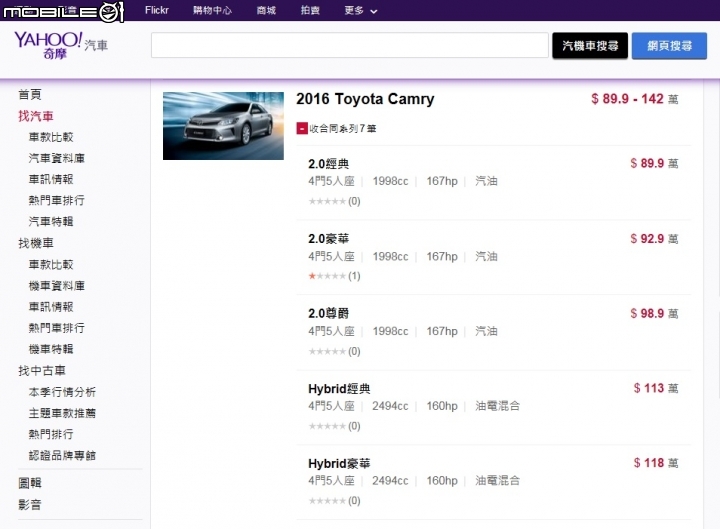This screenshot has height=529, width=720.
Task: Click star rating of 2.0經典
Action: (327, 201)
